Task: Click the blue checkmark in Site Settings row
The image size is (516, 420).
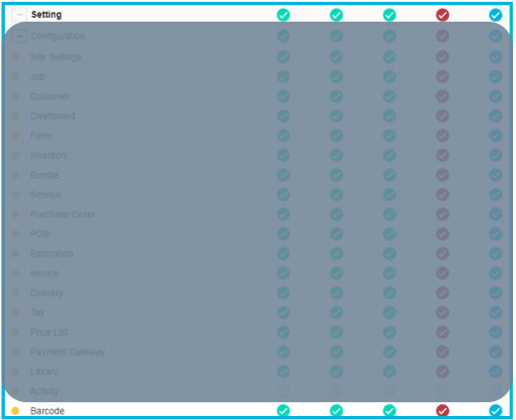Action: click(x=495, y=57)
